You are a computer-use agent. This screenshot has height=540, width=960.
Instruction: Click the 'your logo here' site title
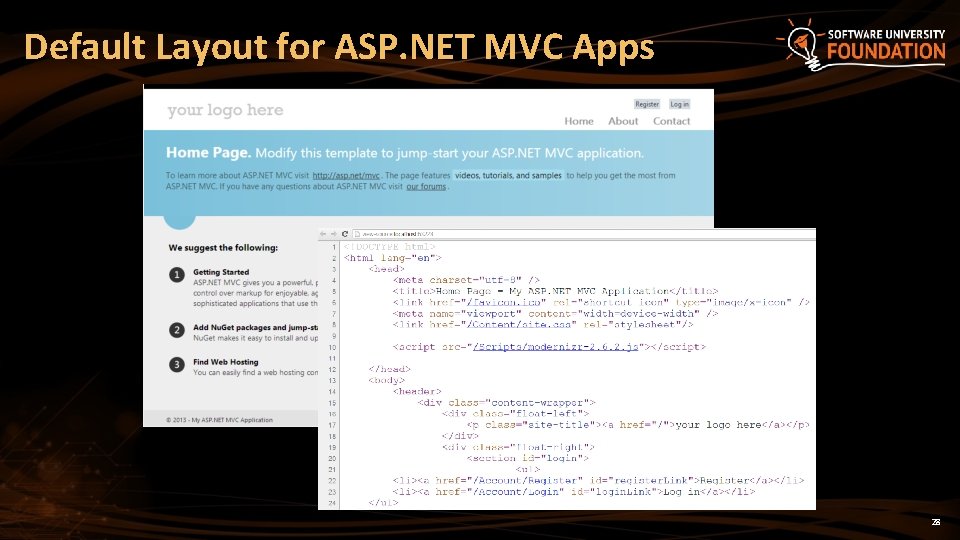coord(225,110)
